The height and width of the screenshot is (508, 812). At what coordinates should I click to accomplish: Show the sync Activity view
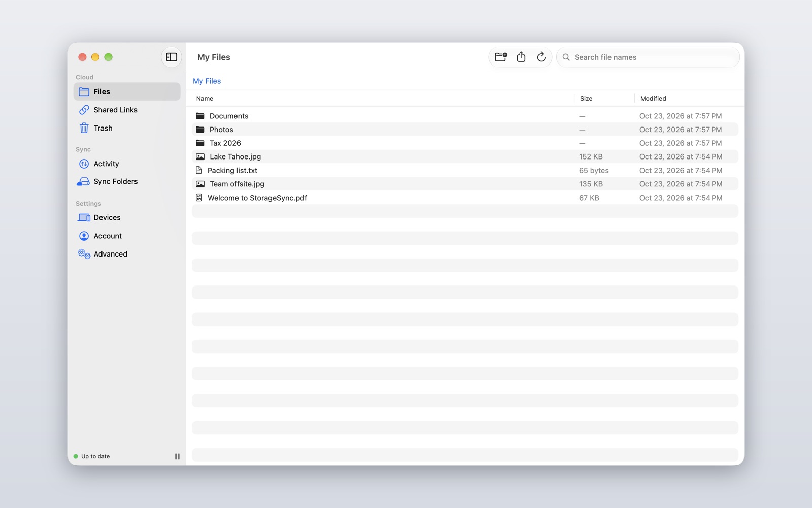(x=127, y=164)
